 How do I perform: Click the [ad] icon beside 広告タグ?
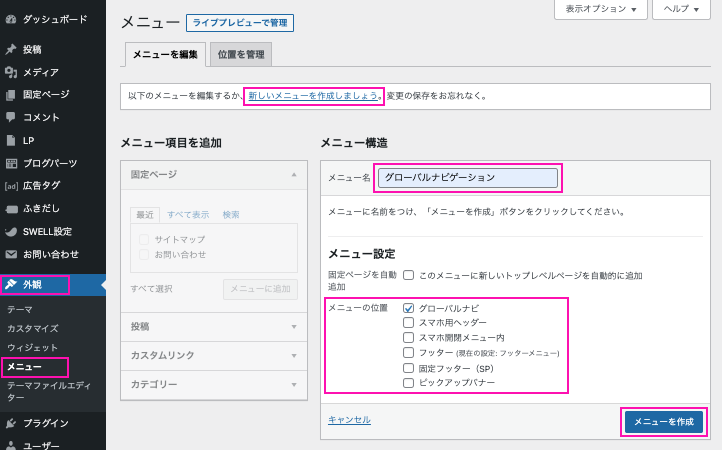point(11,186)
